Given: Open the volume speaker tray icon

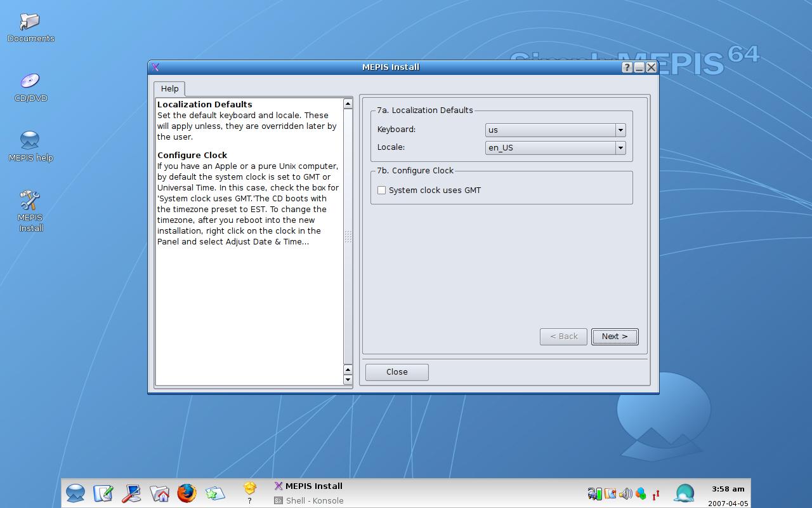Looking at the screenshot, I should (625, 493).
